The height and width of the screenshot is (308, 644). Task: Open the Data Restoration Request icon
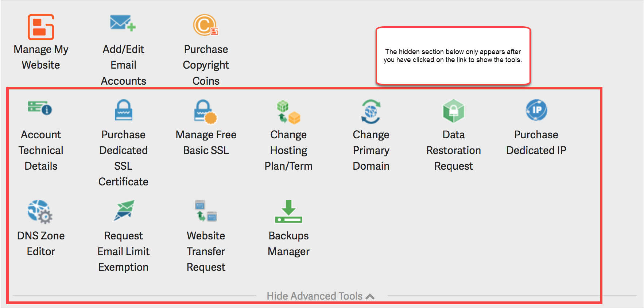click(453, 111)
